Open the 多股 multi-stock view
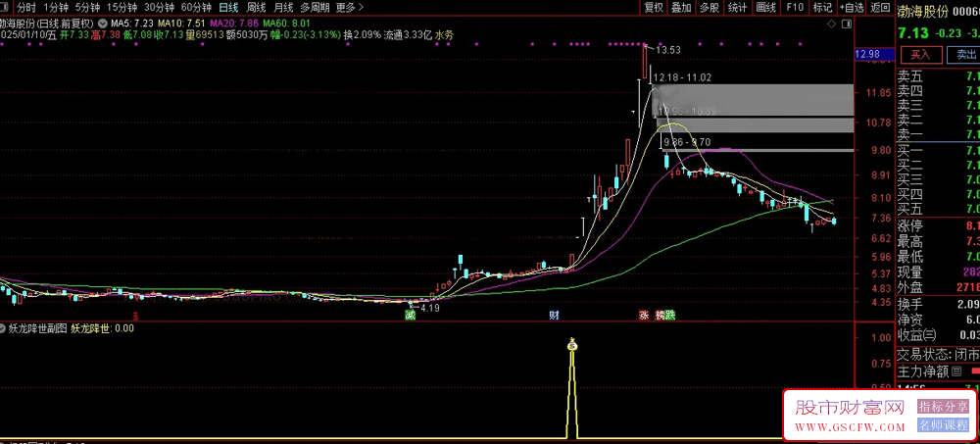 710,8
